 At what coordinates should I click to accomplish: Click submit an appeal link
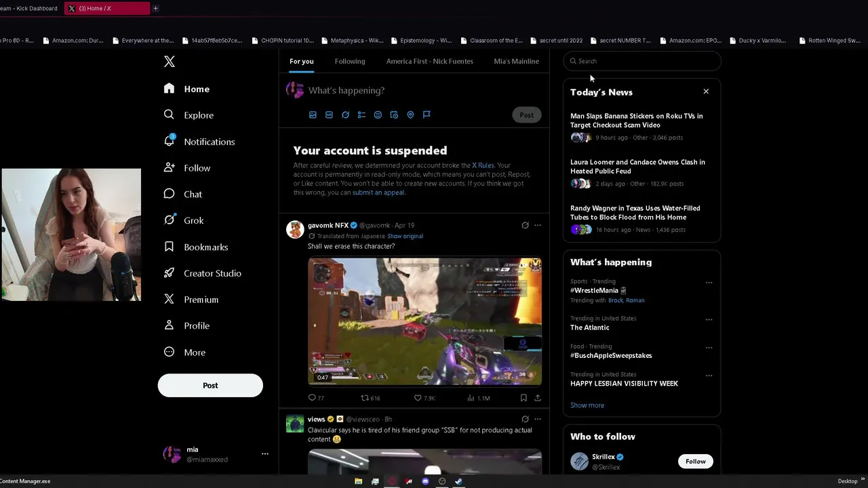(378, 192)
